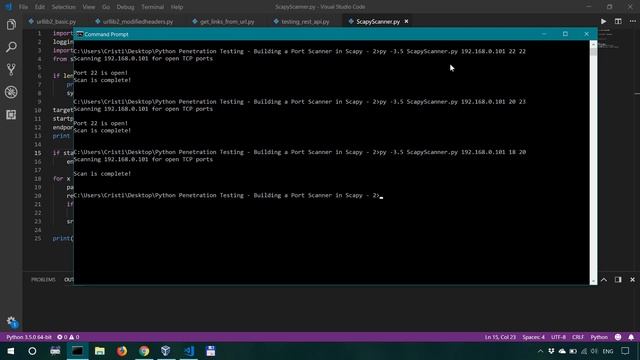
Task: Open the Manage gear in the activity bar
Action: (x=11, y=322)
